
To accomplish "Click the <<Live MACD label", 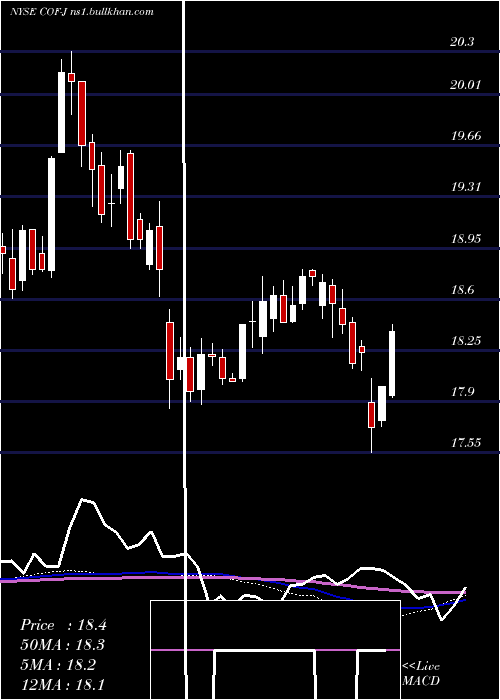I will [421, 673].
